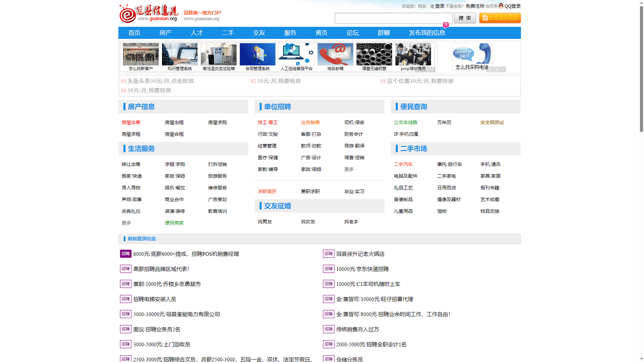Select 发布我的信息 in navigation bar

point(427,33)
